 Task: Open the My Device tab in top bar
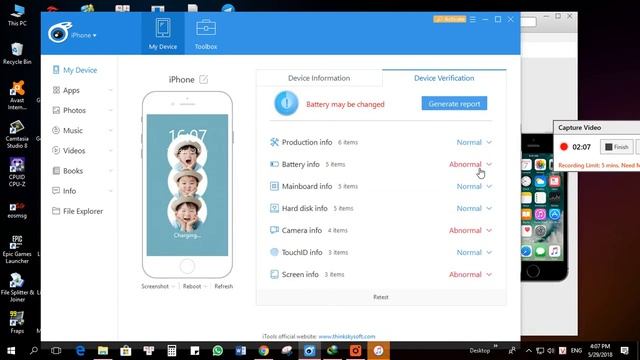tap(163, 33)
